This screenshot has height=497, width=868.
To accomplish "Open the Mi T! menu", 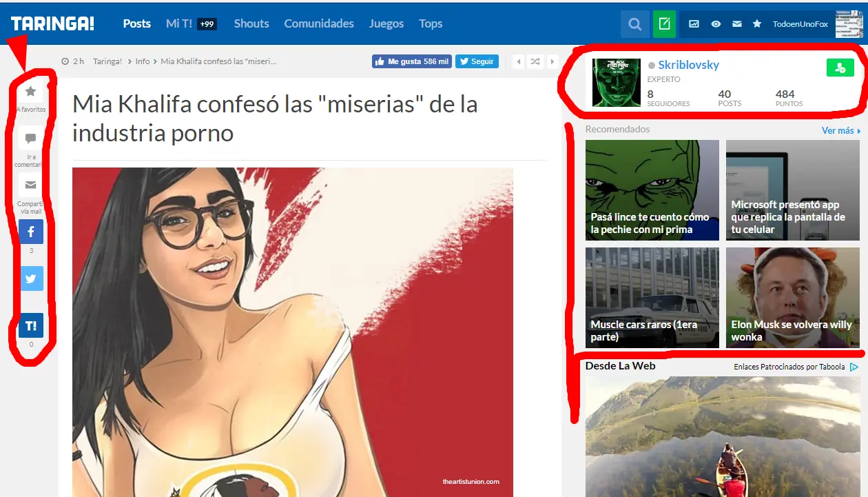I will 179,23.
